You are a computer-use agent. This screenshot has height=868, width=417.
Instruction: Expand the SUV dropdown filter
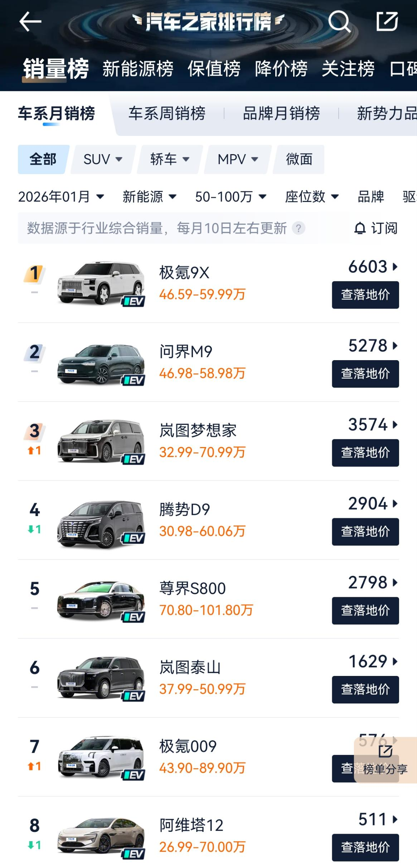(103, 160)
